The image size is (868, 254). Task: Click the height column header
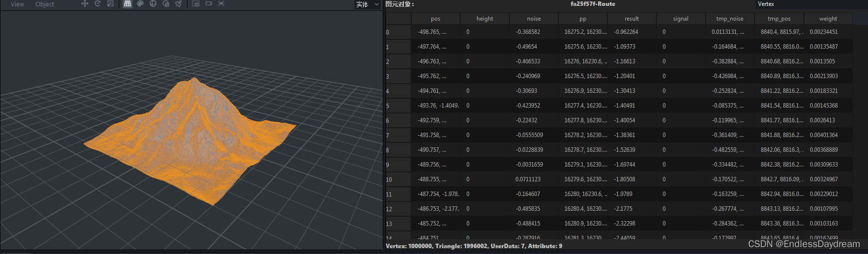point(485,19)
